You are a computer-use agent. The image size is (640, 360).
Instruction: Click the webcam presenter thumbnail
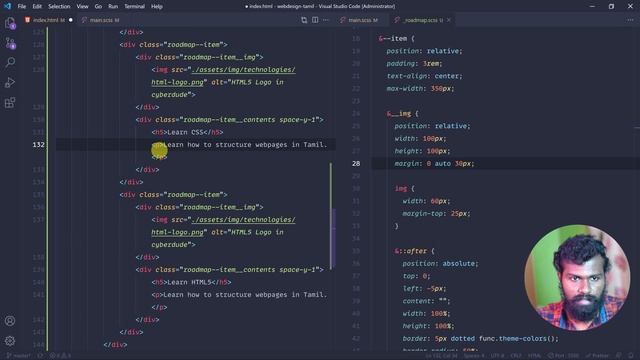577,278
